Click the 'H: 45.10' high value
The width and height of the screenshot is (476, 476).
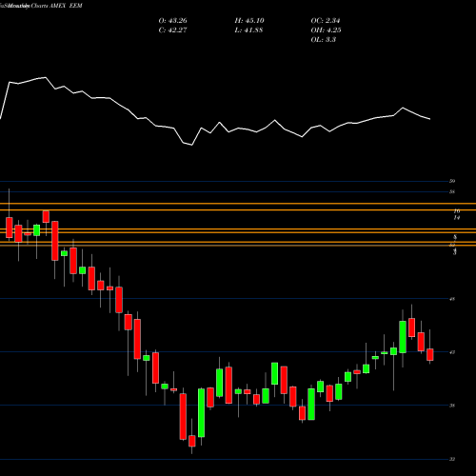(x=249, y=21)
